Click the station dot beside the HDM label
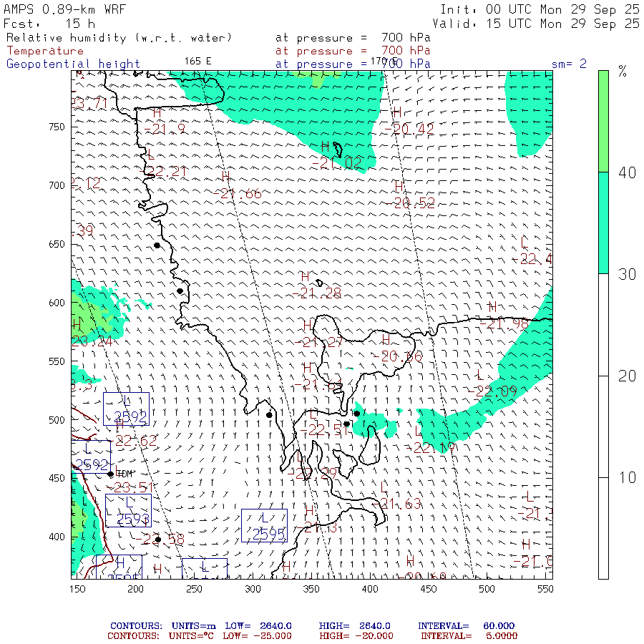 tap(110, 474)
